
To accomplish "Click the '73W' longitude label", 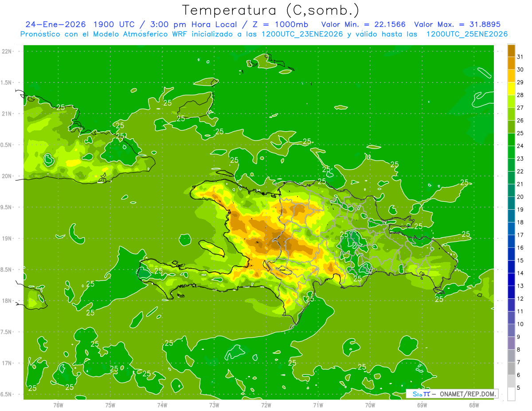I will click(214, 405).
